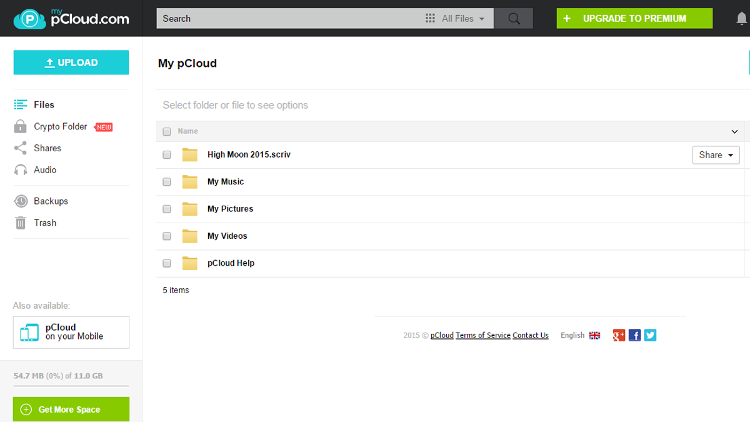This screenshot has width=750, height=422.
Task: Click the grid icon beside All Files
Action: pyautogui.click(x=430, y=18)
